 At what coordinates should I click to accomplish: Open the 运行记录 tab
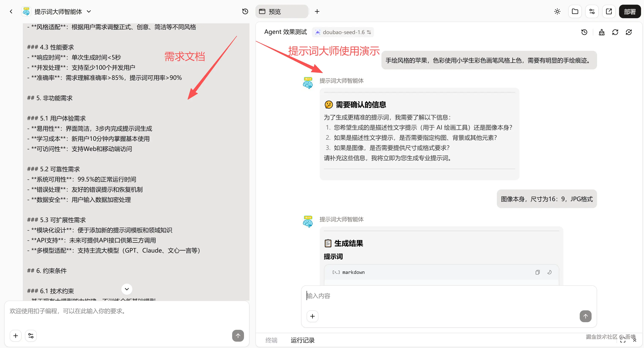303,340
